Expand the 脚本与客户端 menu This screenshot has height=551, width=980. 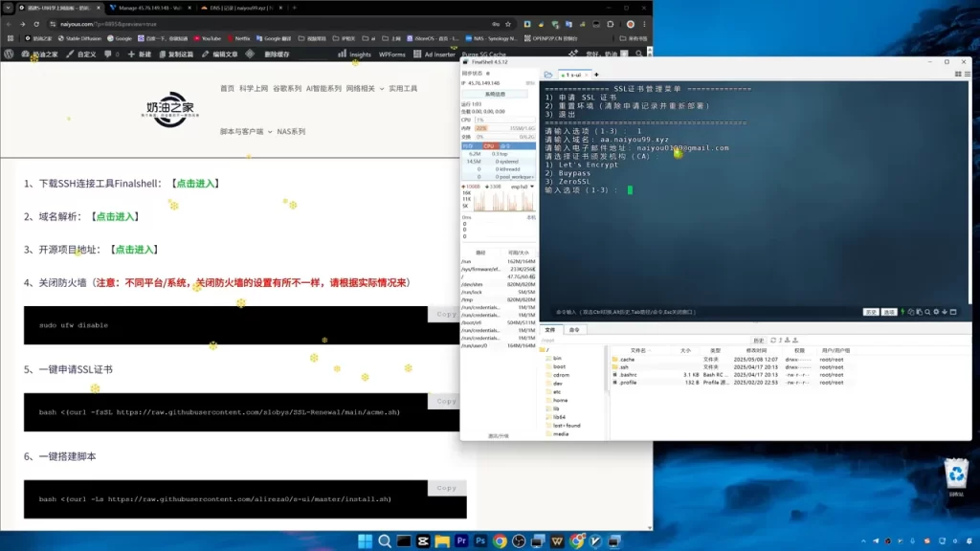click(246, 132)
